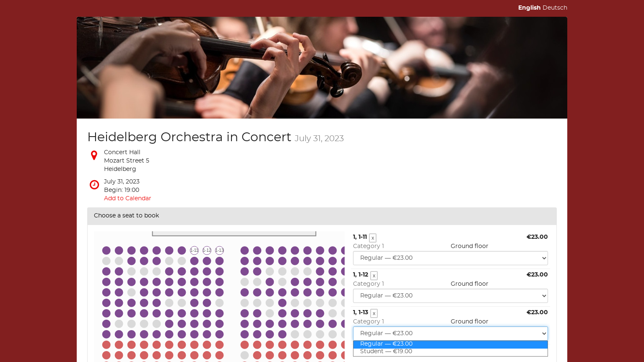This screenshot has height=362, width=644.
Task: Deselect seat 1-11 on the seat map
Action: point(194,251)
